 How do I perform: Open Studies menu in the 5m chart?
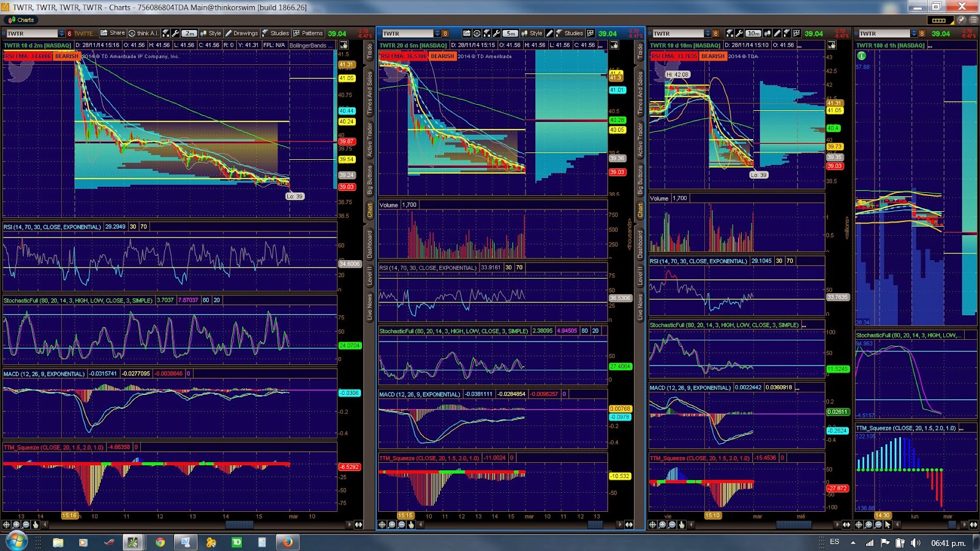[x=569, y=33]
